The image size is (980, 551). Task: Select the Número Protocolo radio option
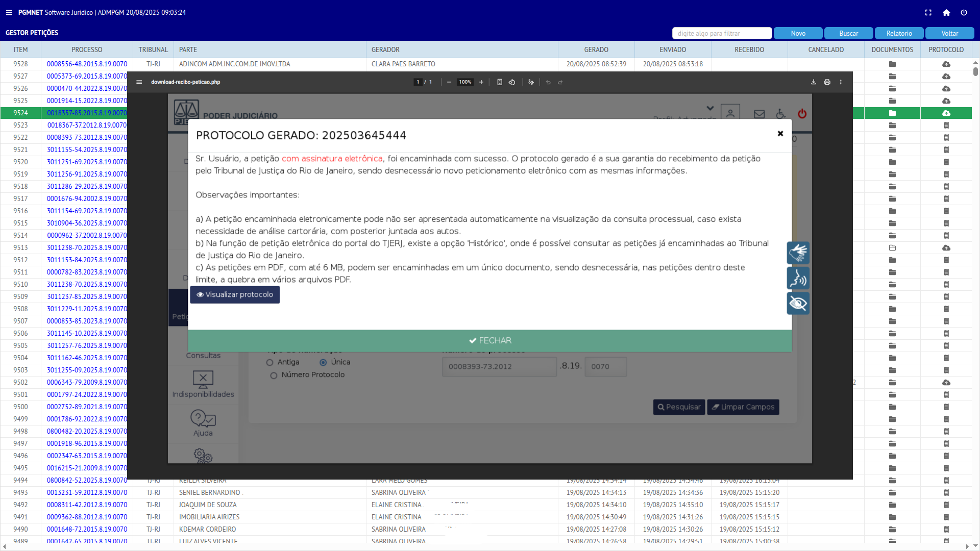point(274,375)
